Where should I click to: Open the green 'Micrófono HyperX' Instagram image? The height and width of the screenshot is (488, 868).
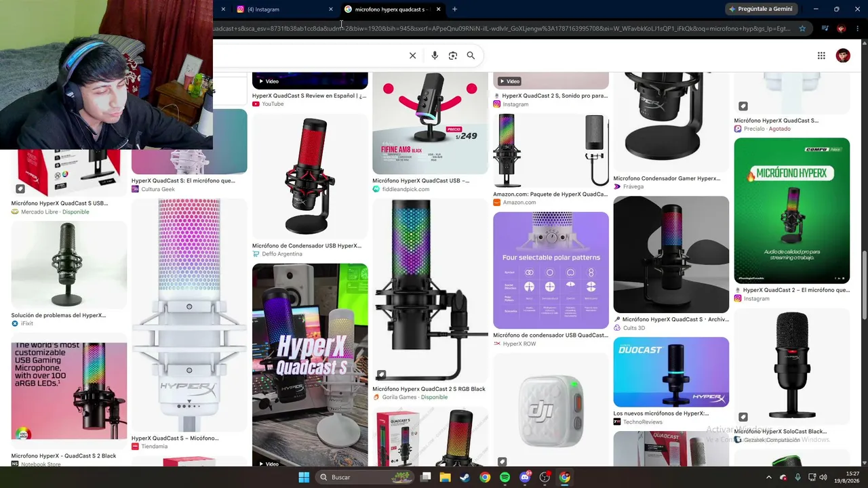click(x=791, y=211)
